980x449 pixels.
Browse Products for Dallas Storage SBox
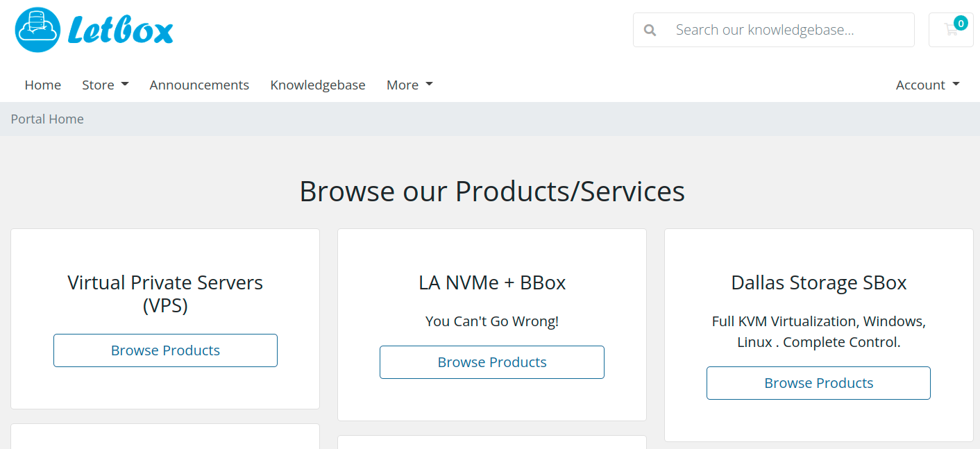819,383
